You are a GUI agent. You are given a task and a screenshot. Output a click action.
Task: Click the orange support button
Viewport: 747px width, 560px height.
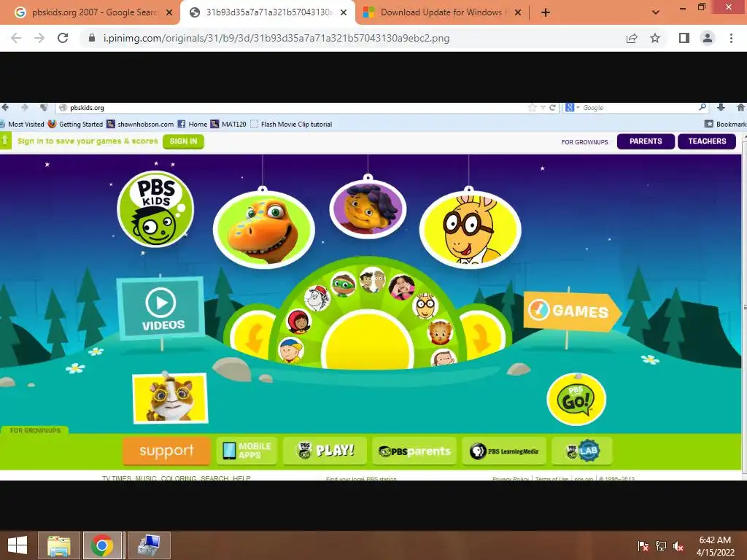(x=166, y=451)
